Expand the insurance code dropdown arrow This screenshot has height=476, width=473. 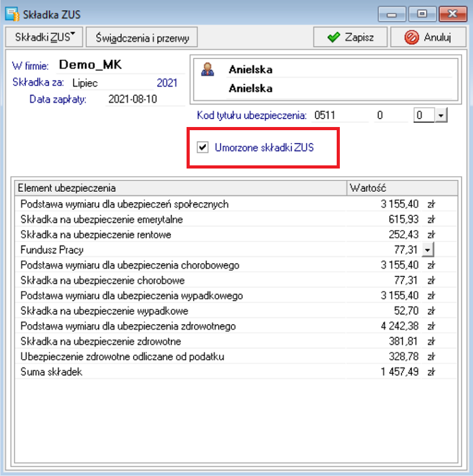(441, 115)
